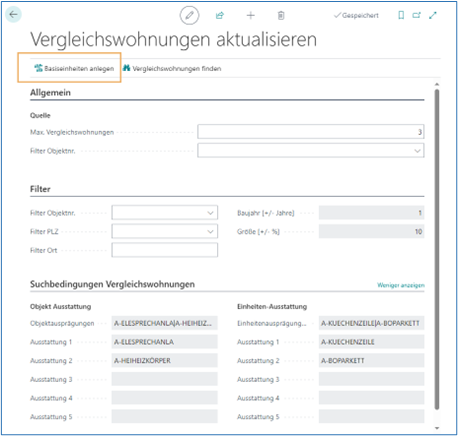This screenshot has width=458, height=436.
Task: Click the Einheiten-Ausstattung group label
Action: click(272, 306)
